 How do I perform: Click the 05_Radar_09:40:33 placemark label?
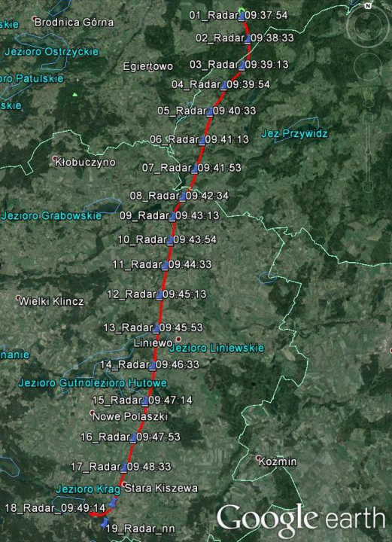click(x=207, y=111)
